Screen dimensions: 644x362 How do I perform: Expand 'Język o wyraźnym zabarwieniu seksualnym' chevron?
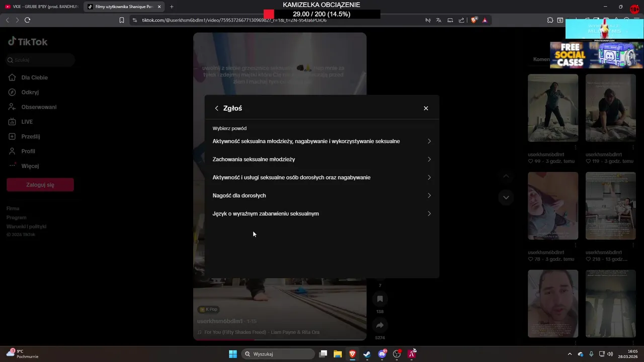coord(429,214)
